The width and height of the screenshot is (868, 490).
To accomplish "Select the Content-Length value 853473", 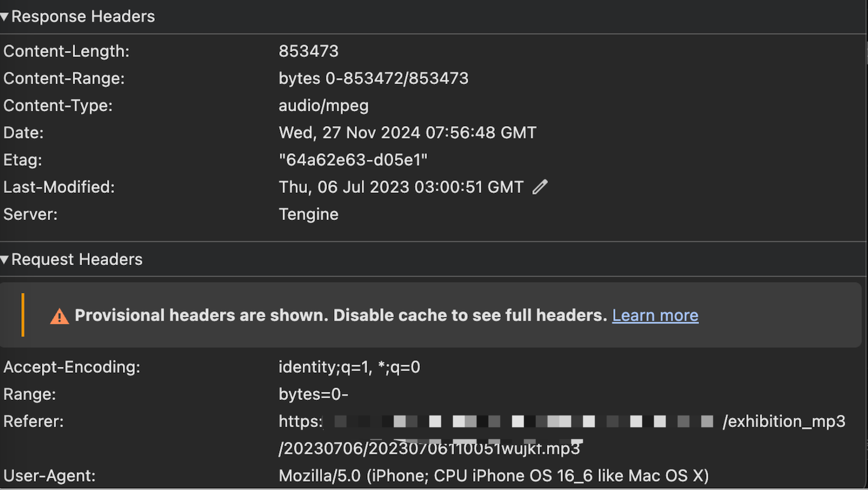I will coord(309,51).
